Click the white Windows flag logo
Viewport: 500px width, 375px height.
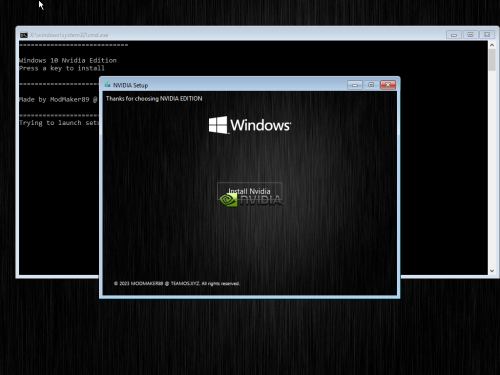click(218, 125)
